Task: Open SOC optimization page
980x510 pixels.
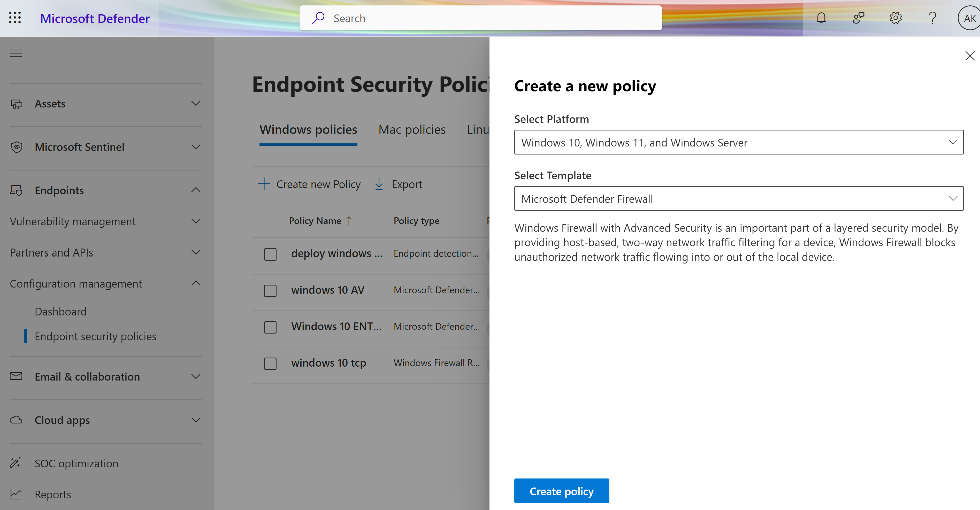Action: pos(76,463)
